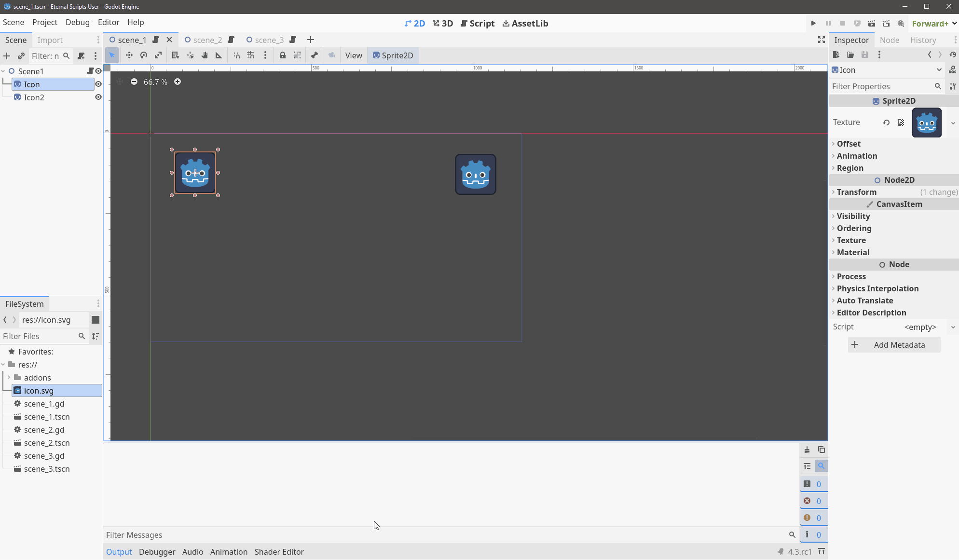Click the zoom in plus button

click(178, 82)
